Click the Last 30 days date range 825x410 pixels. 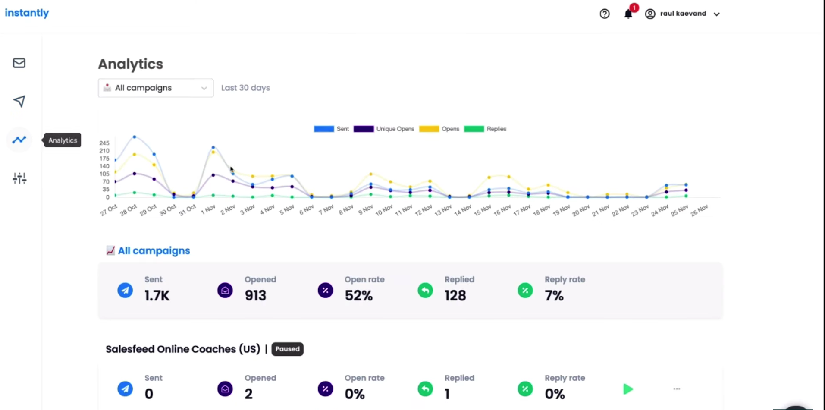coord(245,88)
